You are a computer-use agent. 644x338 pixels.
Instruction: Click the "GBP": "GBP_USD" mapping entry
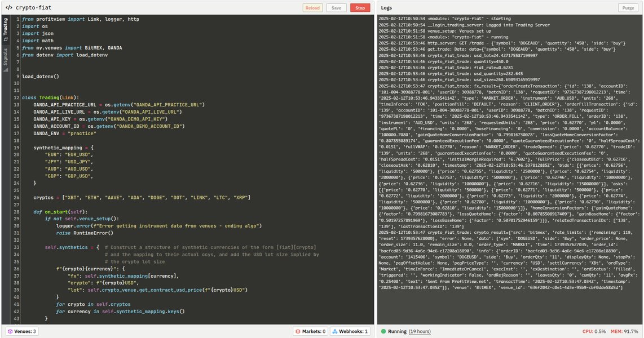coord(69,176)
